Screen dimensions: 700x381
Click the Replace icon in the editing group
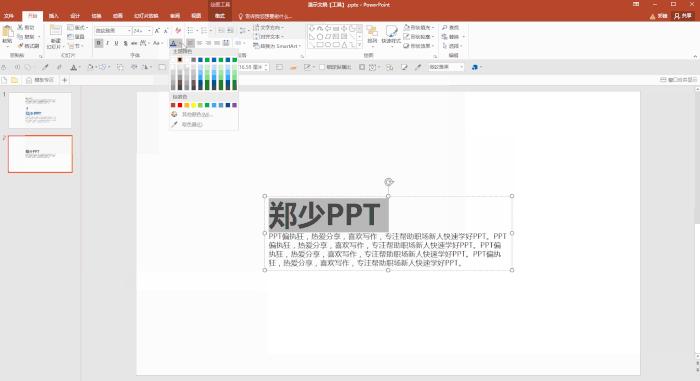coord(445,37)
